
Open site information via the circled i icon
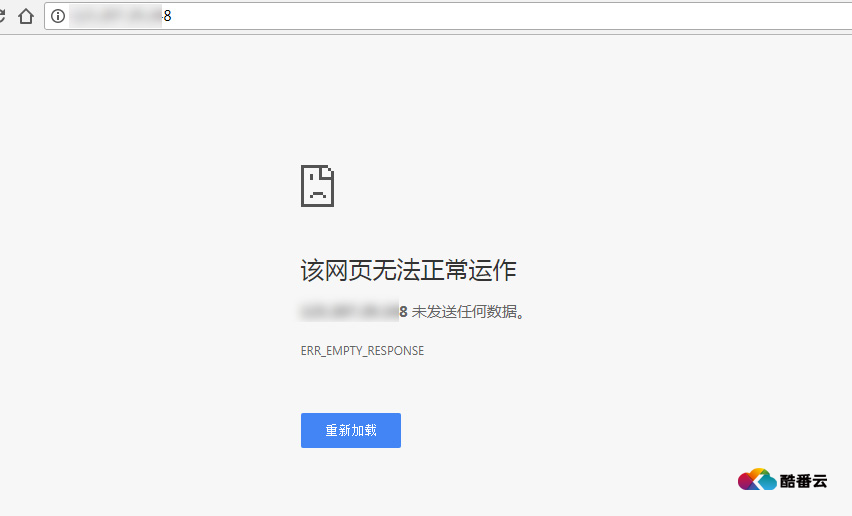coord(58,16)
